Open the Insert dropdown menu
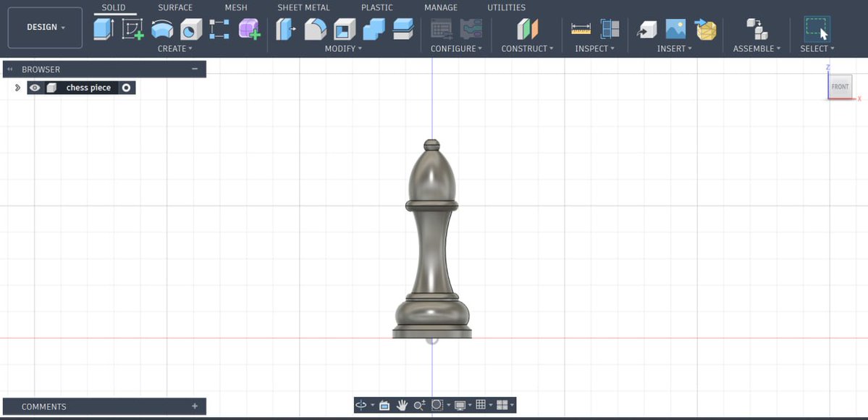This screenshot has width=868, height=420. click(x=674, y=49)
